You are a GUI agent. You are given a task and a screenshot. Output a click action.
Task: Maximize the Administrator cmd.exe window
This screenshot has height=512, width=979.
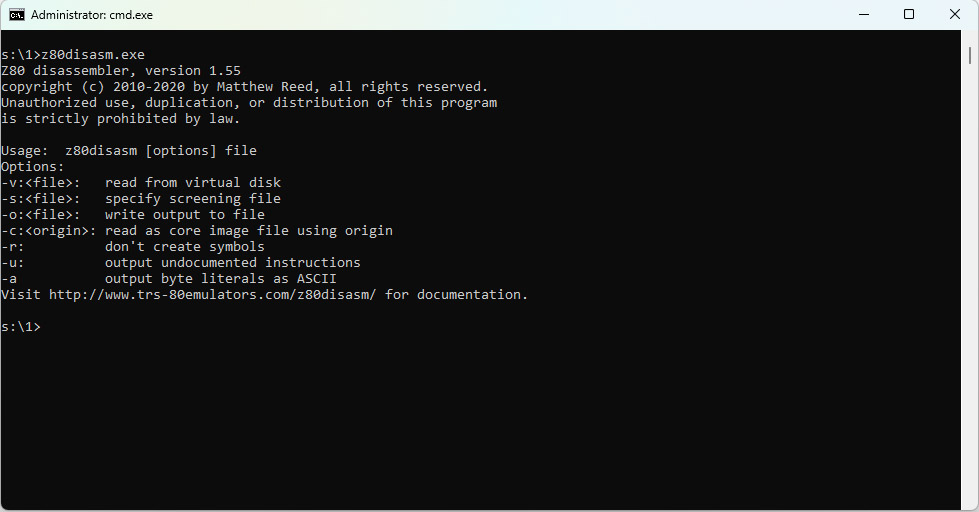pos(909,15)
